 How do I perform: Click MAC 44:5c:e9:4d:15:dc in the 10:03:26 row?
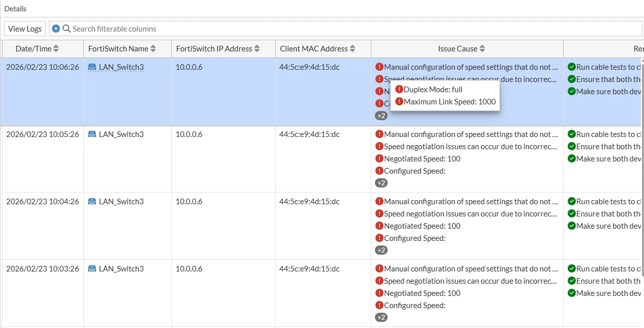coord(309,268)
